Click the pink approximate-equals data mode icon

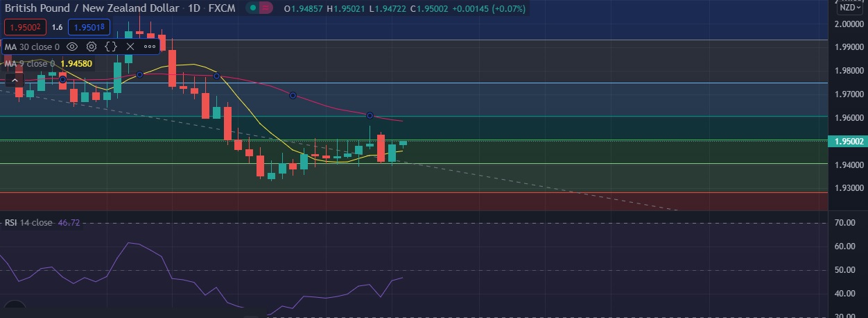pos(267,8)
